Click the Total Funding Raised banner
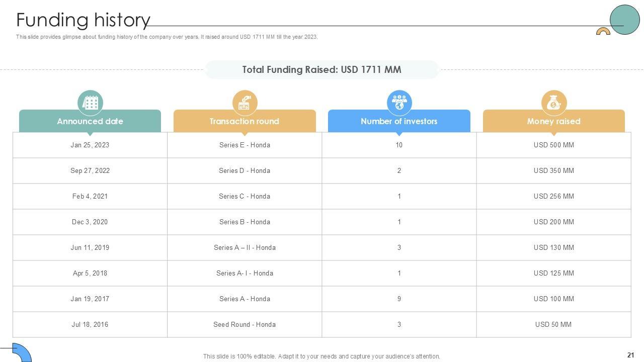Screen dimensions: 644x362 coord(322,70)
